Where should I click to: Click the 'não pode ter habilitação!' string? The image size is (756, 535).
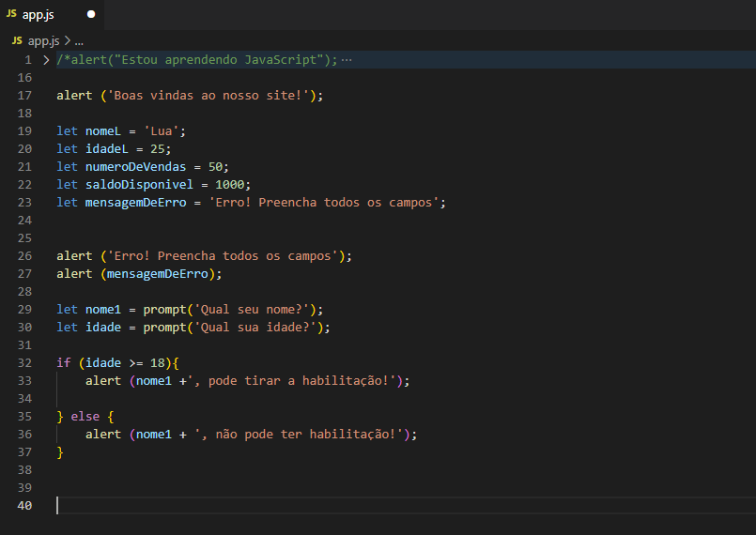[299, 435]
